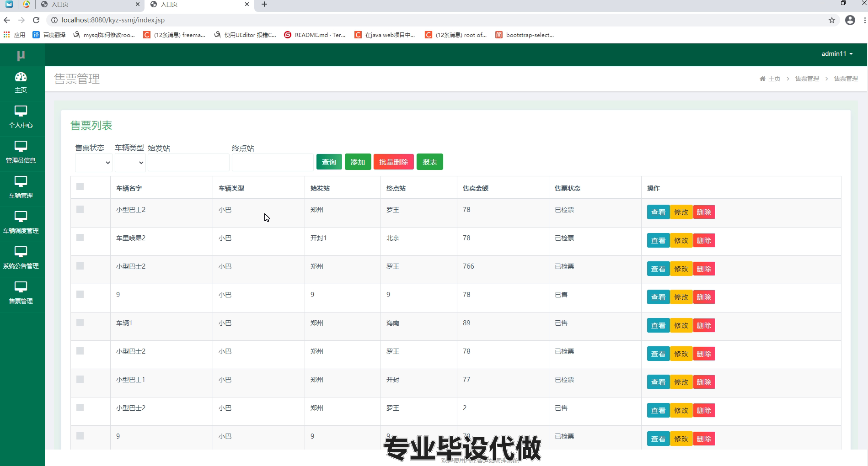Click 查看 for row with amount 2
This screenshot has width=868, height=466.
point(659,410)
